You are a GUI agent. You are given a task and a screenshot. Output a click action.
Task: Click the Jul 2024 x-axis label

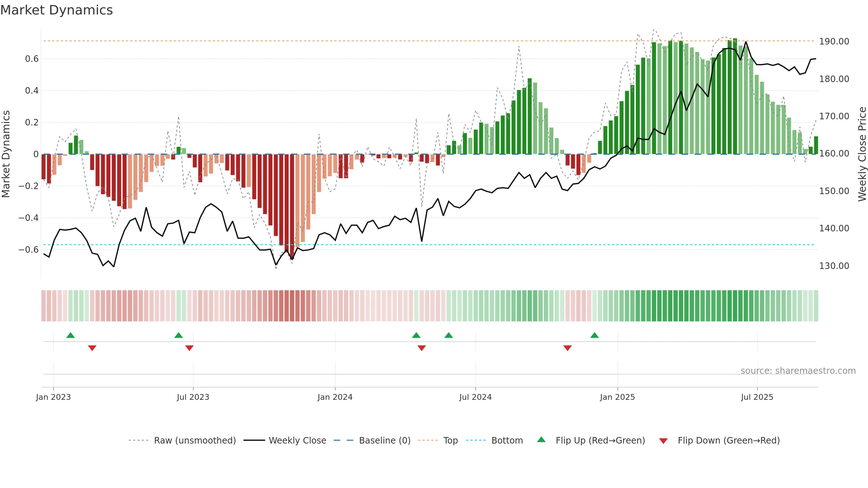(x=476, y=397)
